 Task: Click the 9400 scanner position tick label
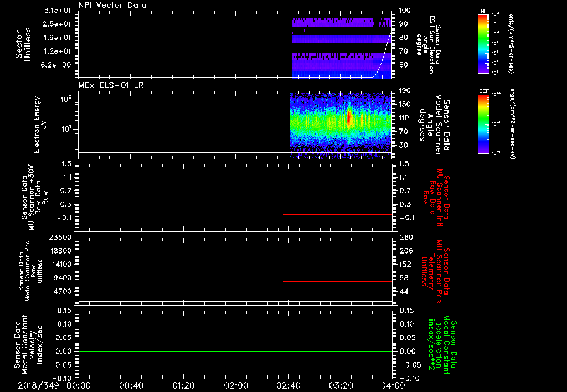63,278
